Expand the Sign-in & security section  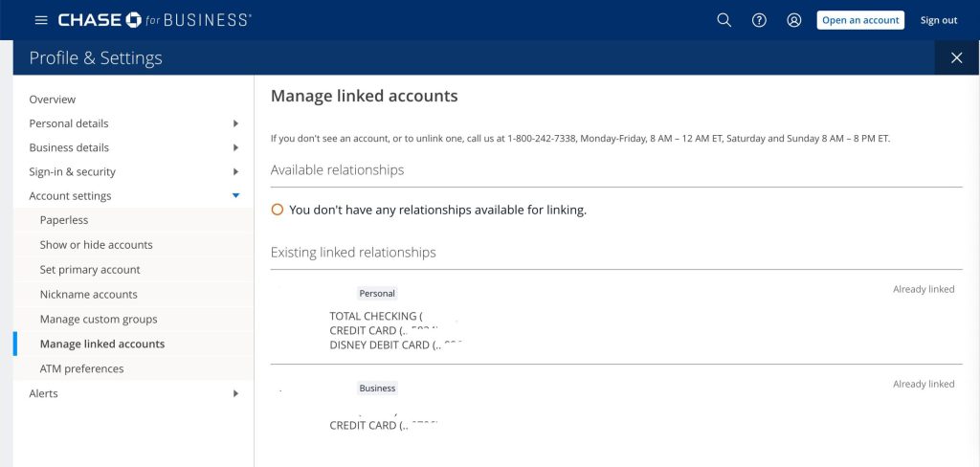(x=235, y=172)
